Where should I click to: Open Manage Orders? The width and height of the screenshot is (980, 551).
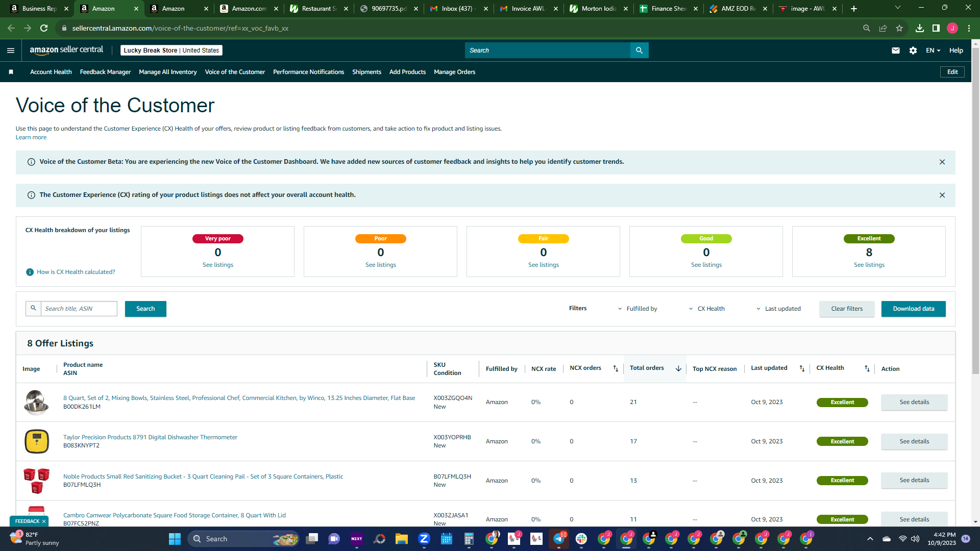(454, 72)
